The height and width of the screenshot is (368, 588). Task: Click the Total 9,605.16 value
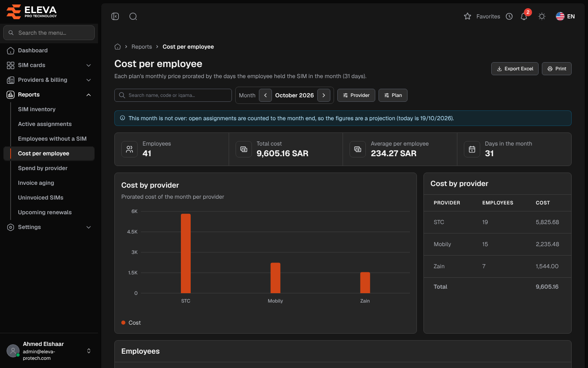[x=547, y=287]
